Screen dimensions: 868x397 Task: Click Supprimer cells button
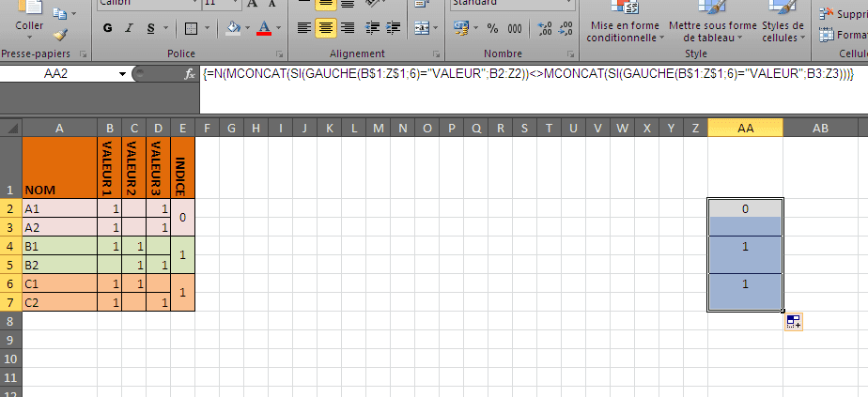point(843,13)
